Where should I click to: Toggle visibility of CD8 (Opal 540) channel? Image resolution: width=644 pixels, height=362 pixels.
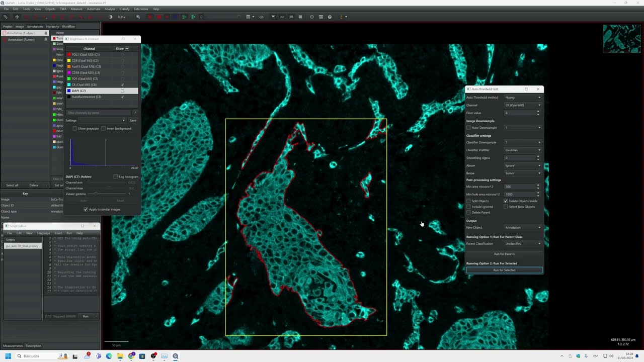tap(122, 60)
